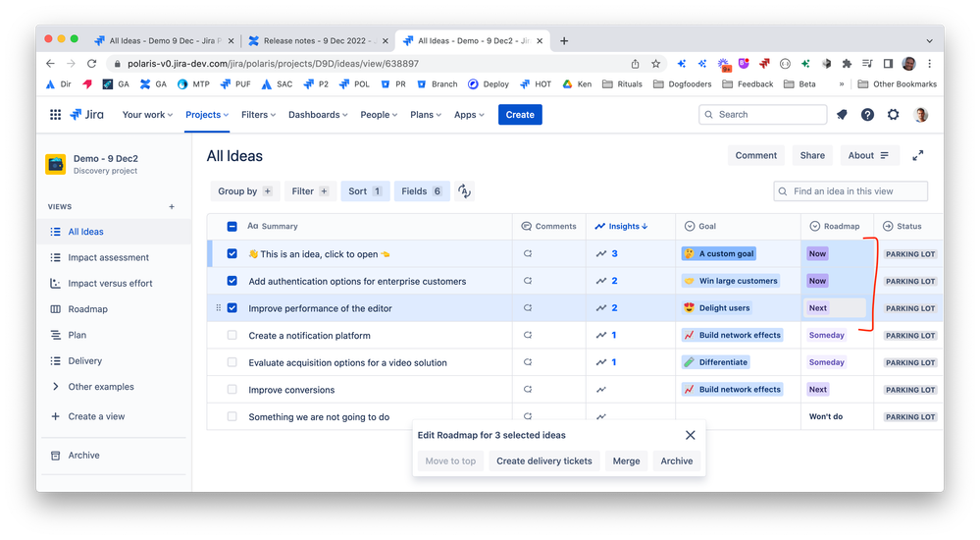Click the Share button
The image size is (980, 540).
click(x=812, y=156)
